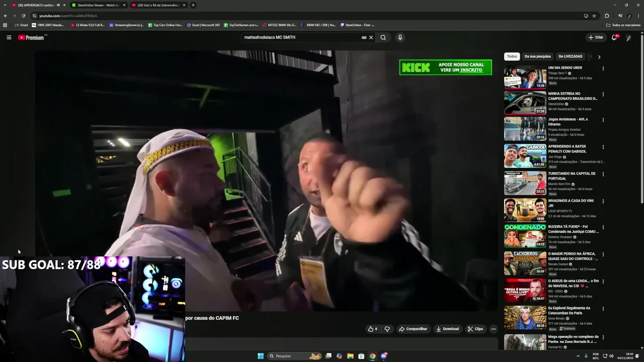This screenshot has width=644, height=362.
Task: Open more actions menu under video
Action: pos(493,329)
